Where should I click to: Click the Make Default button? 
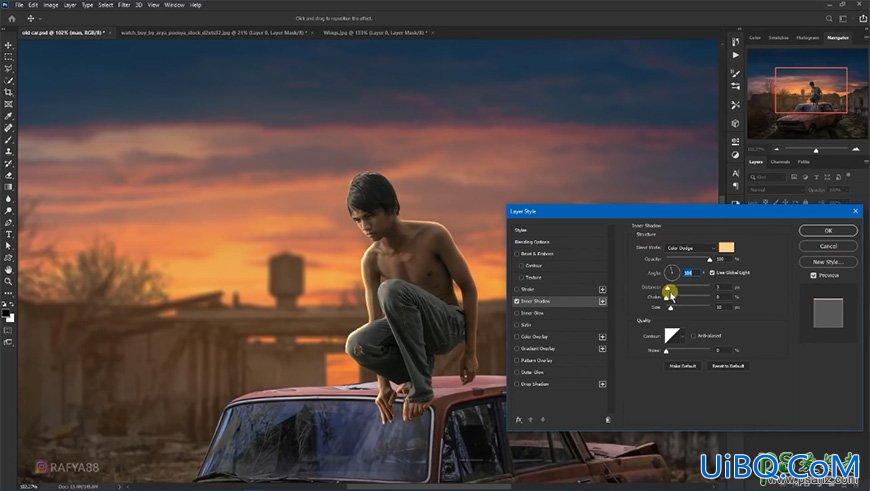pos(682,366)
